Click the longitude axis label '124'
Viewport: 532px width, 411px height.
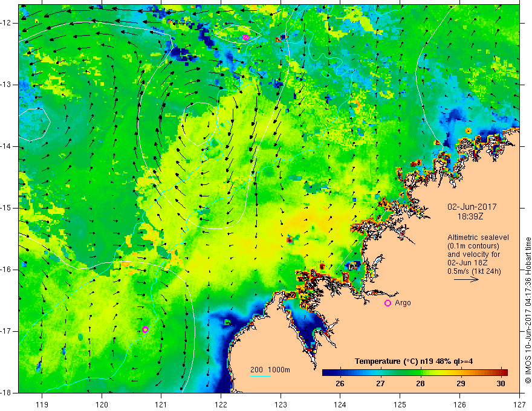[340, 404]
